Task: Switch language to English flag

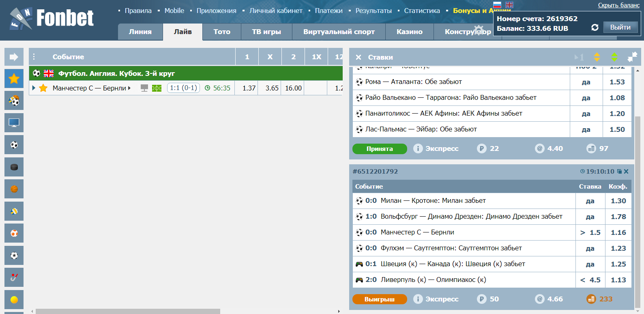Action: click(x=509, y=5)
